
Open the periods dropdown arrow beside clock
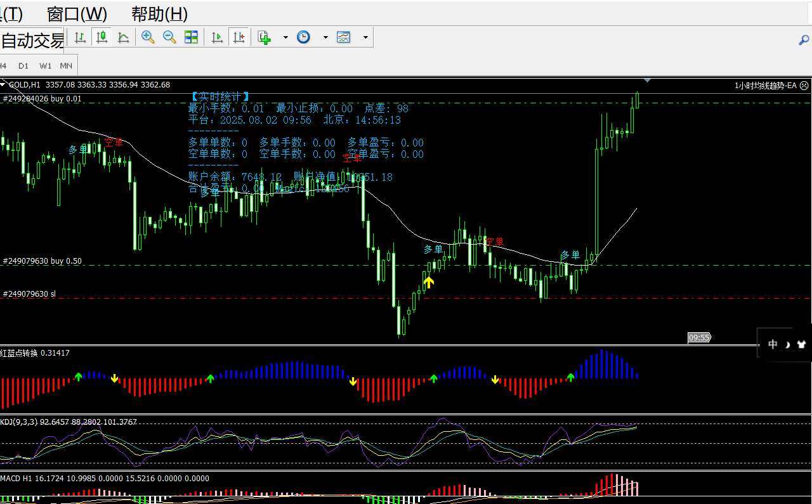point(325,37)
